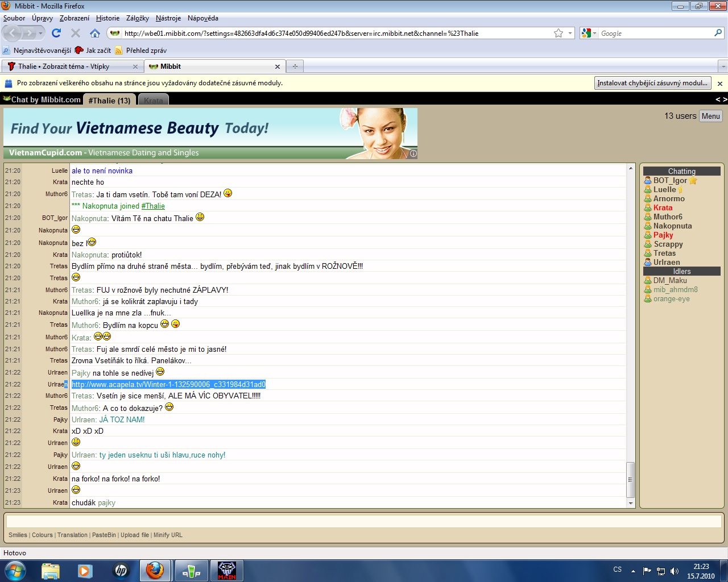Click the chat scrollbar down arrow

tap(630, 503)
